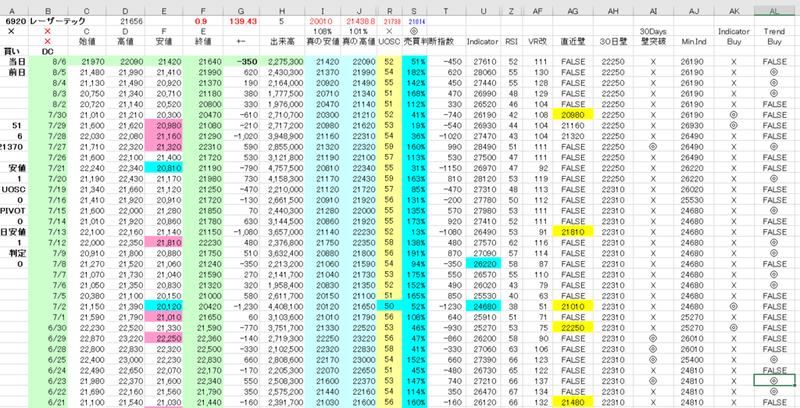This screenshot has width=800, height=408.
Task: Click the 8/6 date cell
Action: pos(47,62)
